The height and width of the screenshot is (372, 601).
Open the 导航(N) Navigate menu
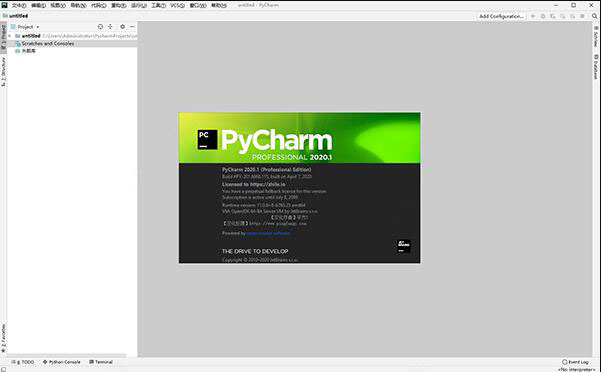(78, 5)
